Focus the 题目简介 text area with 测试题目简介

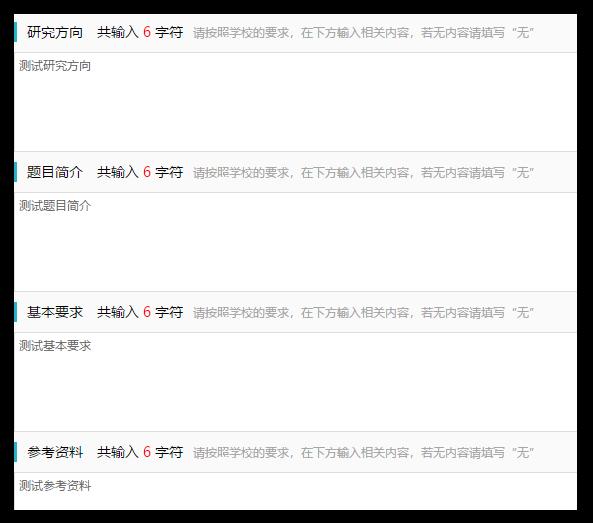click(x=295, y=242)
